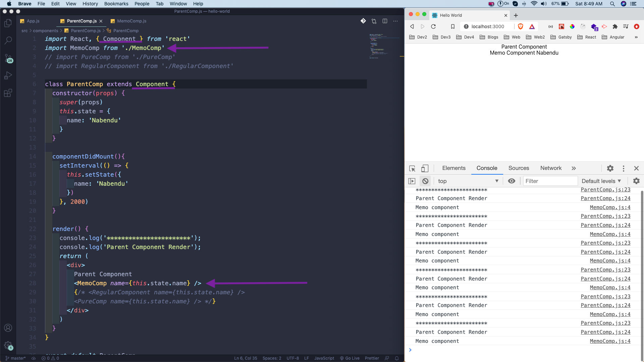Screen dimensions: 644x362
Task: Open the Bookmarks menu in menu bar
Action: (116, 4)
